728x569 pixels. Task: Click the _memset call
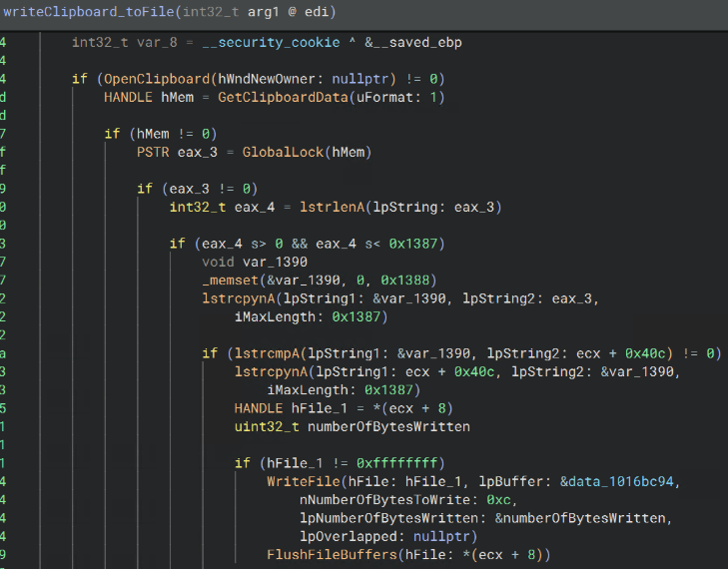(x=230, y=281)
